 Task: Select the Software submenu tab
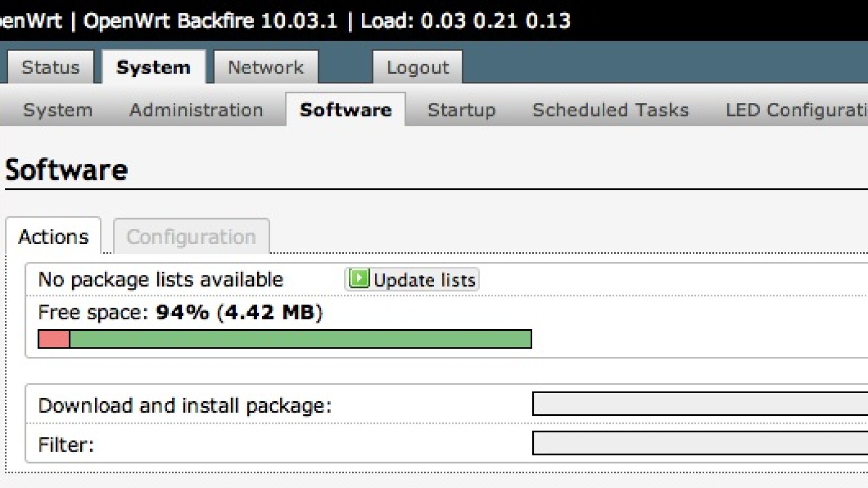point(346,110)
